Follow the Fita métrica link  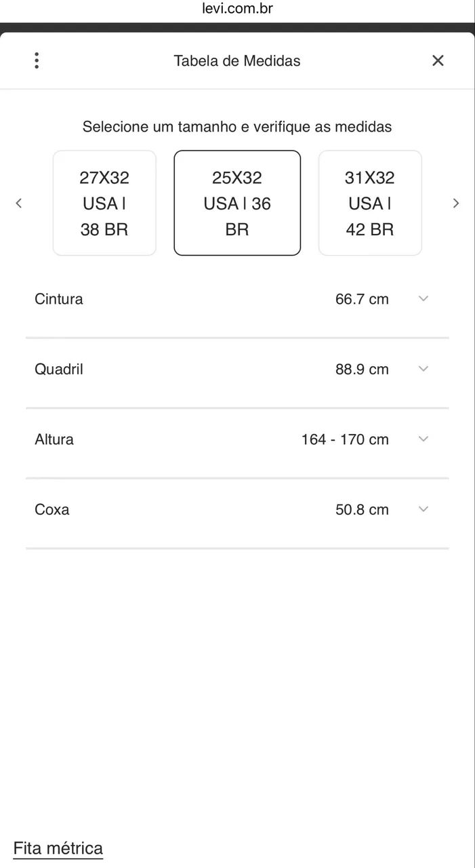coord(58,848)
